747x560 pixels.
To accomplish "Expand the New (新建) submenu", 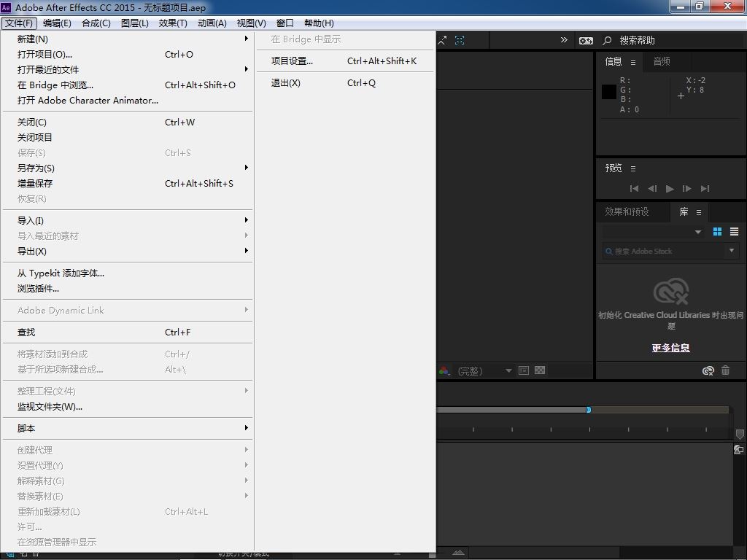I will pyautogui.click(x=128, y=39).
